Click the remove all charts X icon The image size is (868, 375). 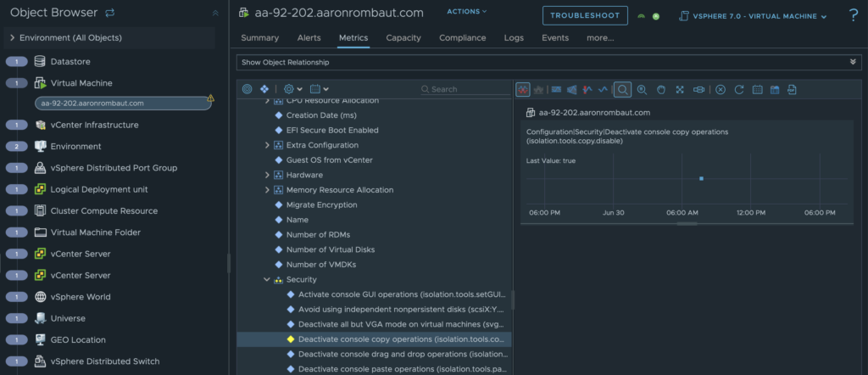click(x=721, y=89)
